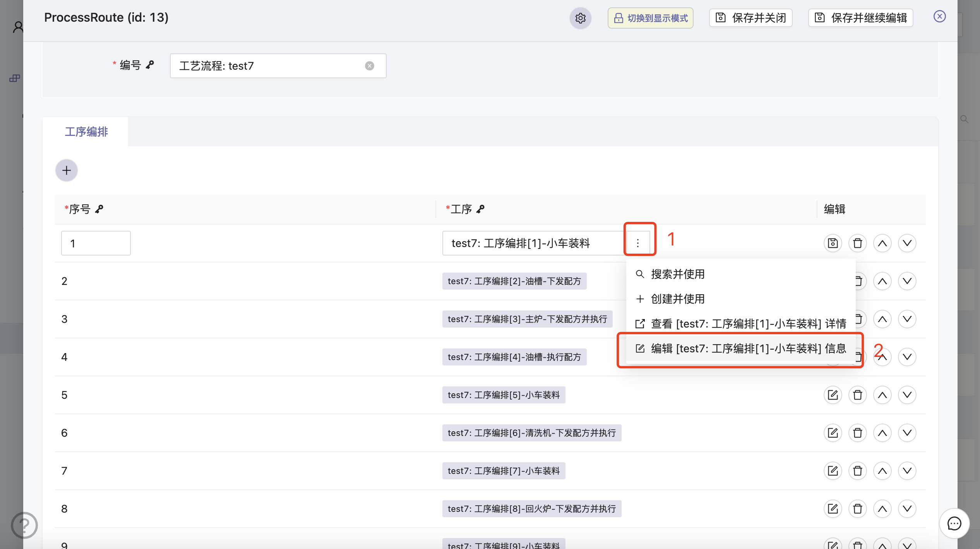Click the settings gear icon in header
Viewport: 980px width, 549px height.
pyautogui.click(x=580, y=18)
